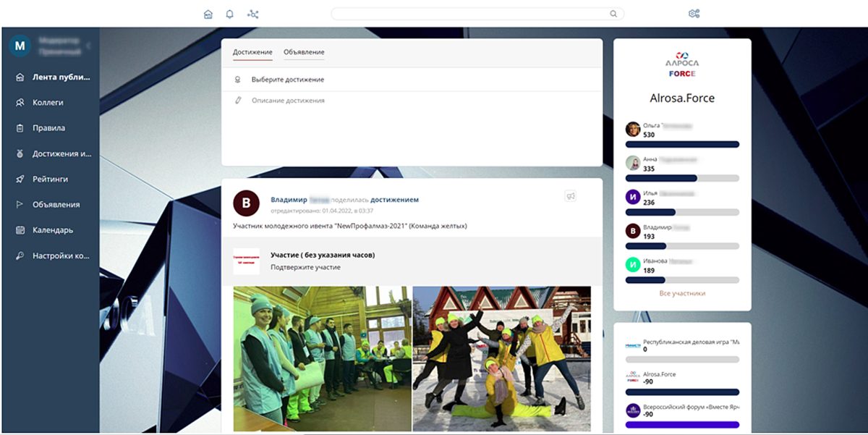Open Календарь from the sidebar

53,230
